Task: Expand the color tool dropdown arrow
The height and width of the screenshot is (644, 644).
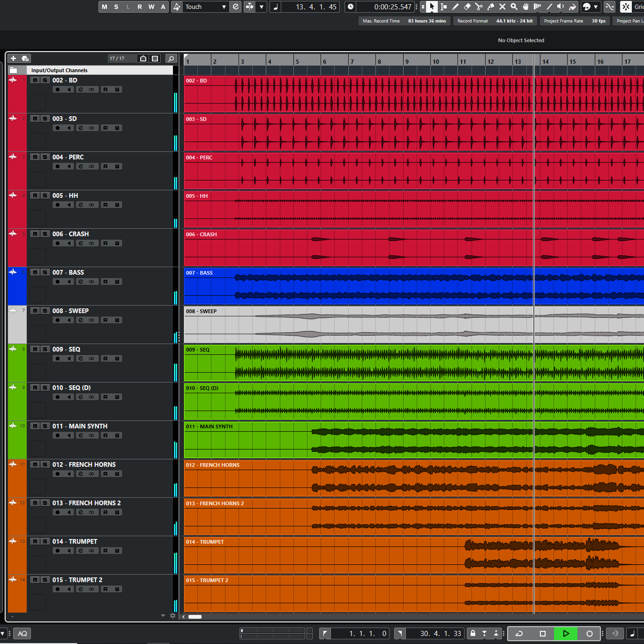Action: (x=596, y=7)
